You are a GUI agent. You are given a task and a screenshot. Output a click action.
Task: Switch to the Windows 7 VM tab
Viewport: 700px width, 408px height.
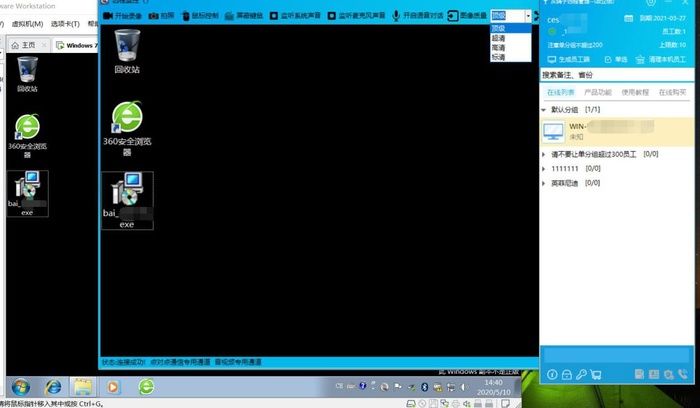(x=77, y=45)
